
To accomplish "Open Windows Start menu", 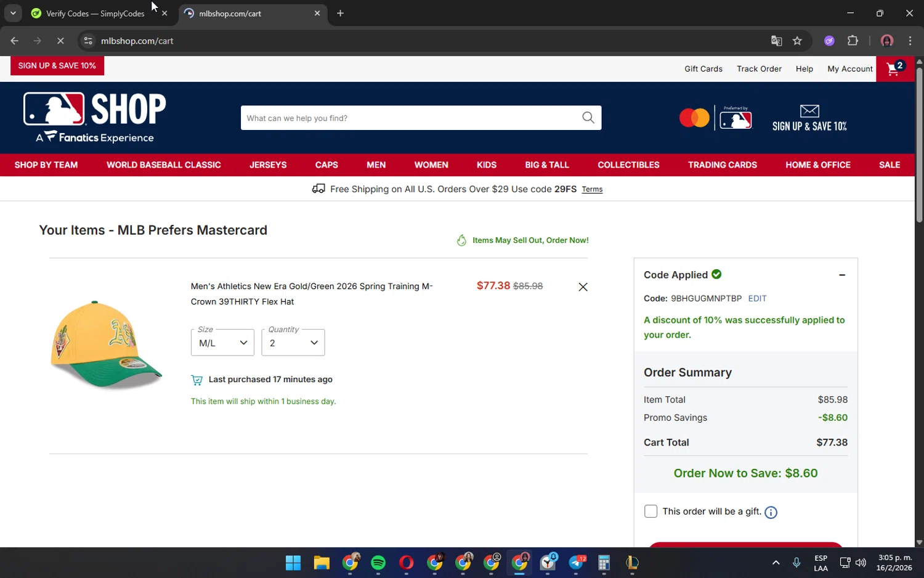I will (293, 563).
